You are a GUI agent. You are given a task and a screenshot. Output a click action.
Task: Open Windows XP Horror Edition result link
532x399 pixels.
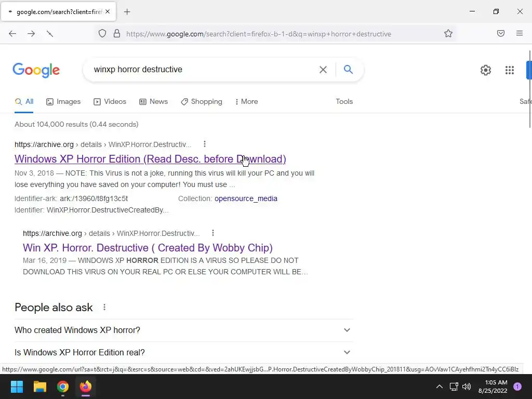(150, 159)
